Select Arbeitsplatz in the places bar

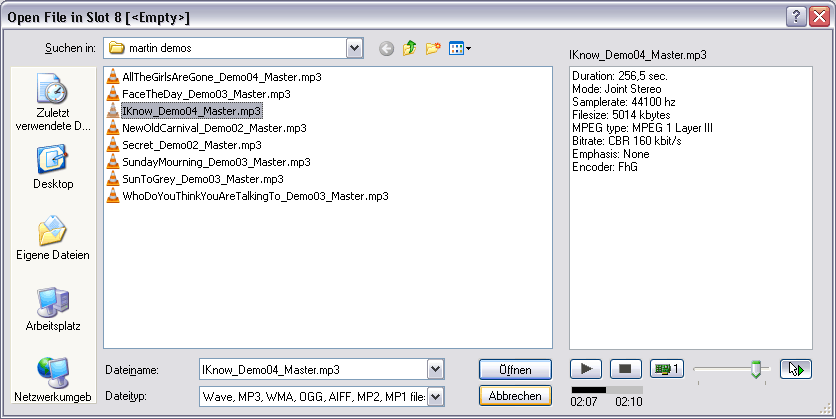click(53, 309)
